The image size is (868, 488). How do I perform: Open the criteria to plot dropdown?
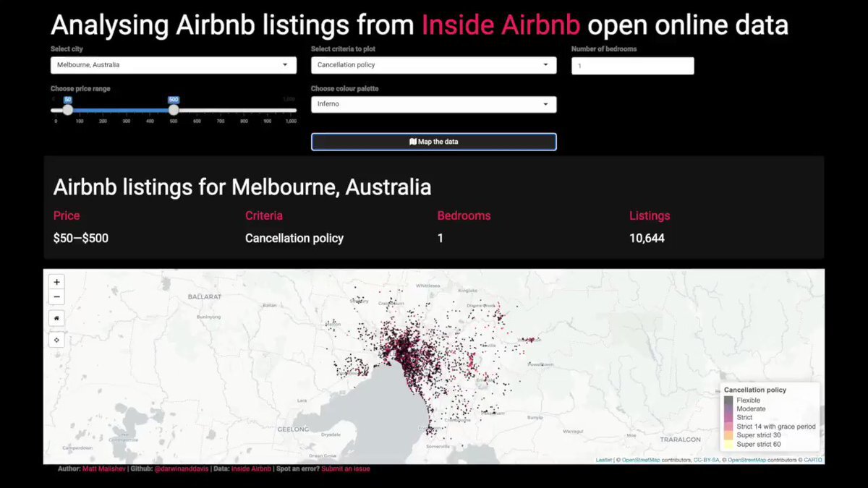click(433, 65)
